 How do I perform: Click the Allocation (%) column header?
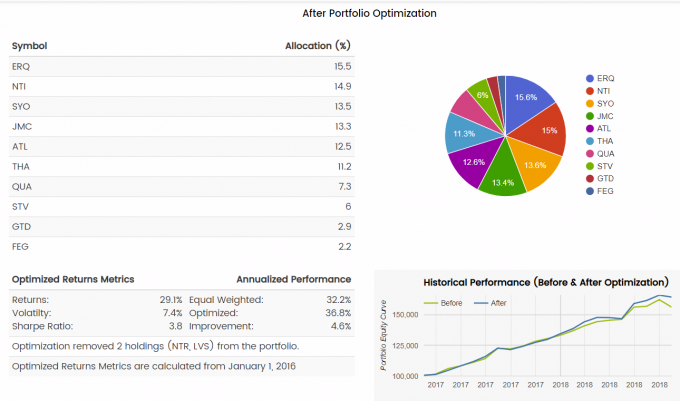pyautogui.click(x=318, y=46)
